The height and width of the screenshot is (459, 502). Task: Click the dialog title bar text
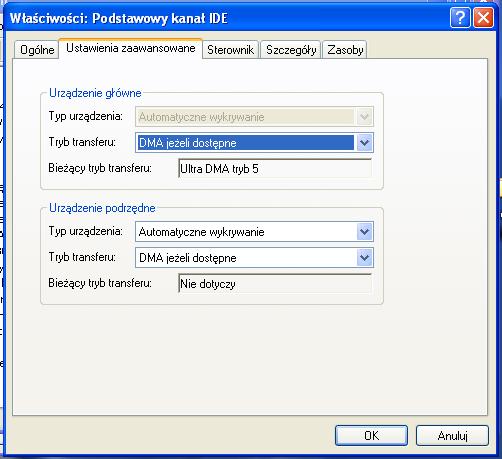[x=119, y=18]
